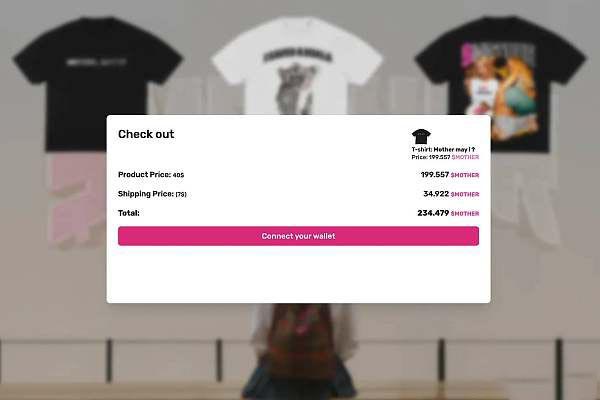Viewport: 600px width, 400px height.
Task: Click the $MOTHER token beside shipping price
Action: coord(465,194)
